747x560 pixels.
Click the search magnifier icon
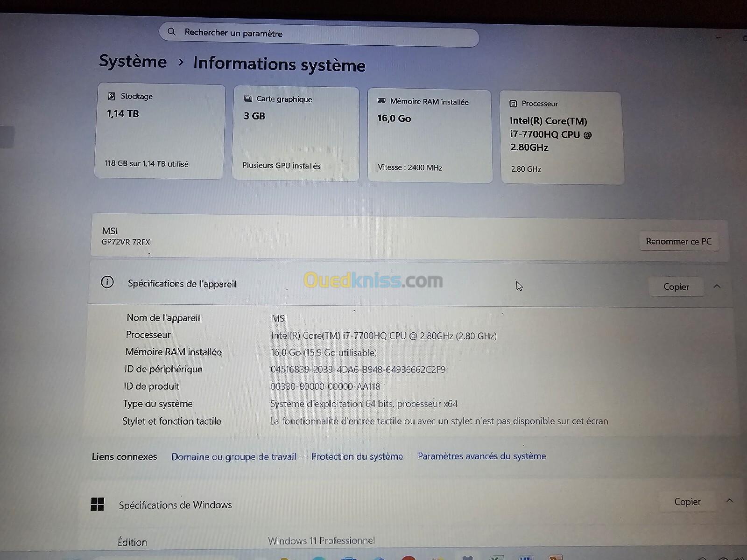[x=171, y=32]
